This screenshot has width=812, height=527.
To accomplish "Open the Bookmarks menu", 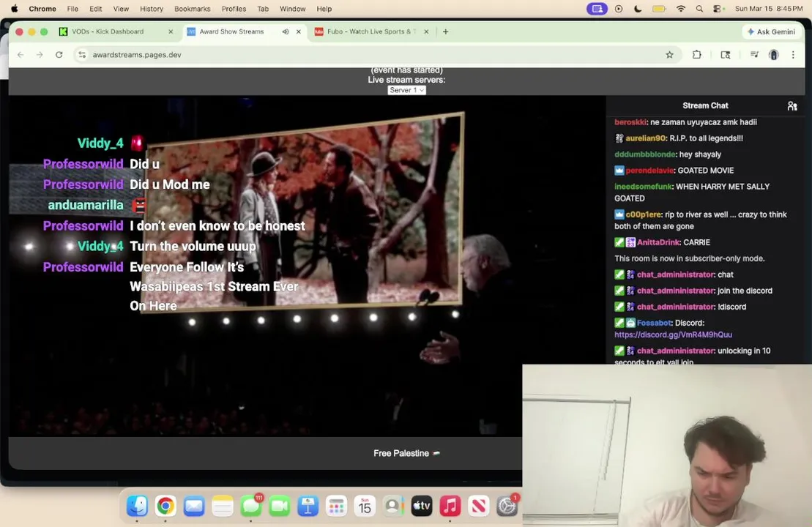I will click(x=192, y=9).
